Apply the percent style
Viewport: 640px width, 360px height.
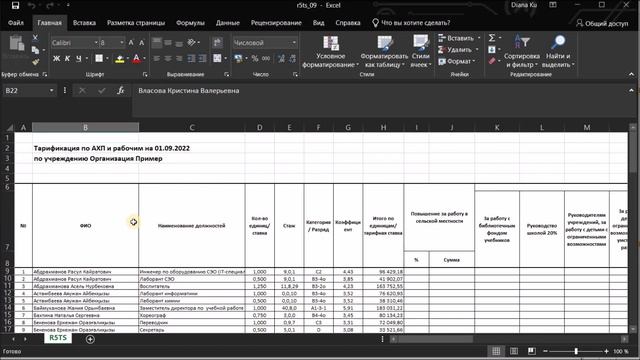coord(255,58)
